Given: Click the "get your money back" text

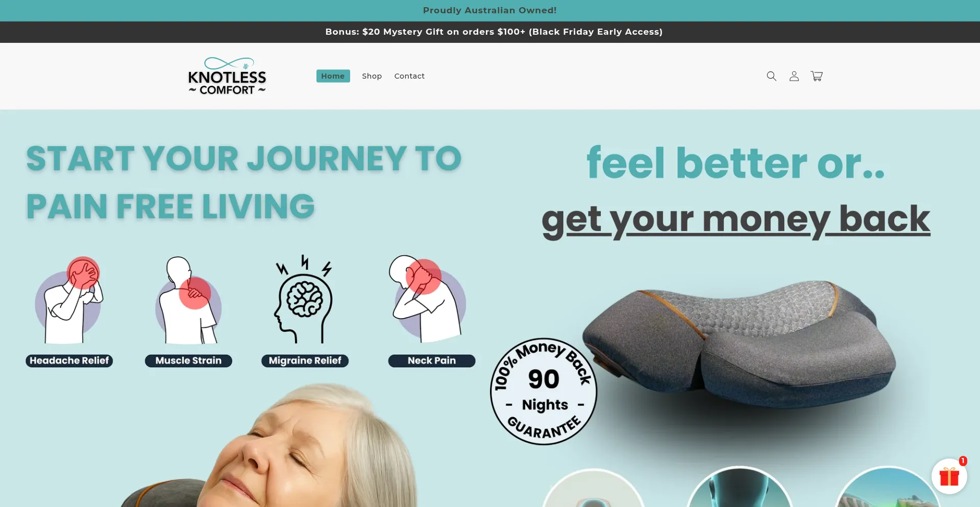Looking at the screenshot, I should coord(736,220).
